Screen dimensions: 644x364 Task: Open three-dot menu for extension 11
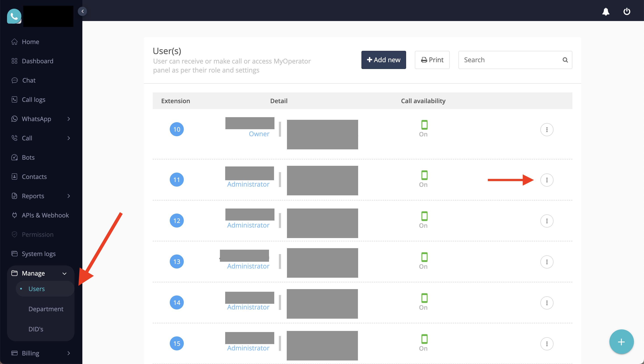(x=547, y=180)
